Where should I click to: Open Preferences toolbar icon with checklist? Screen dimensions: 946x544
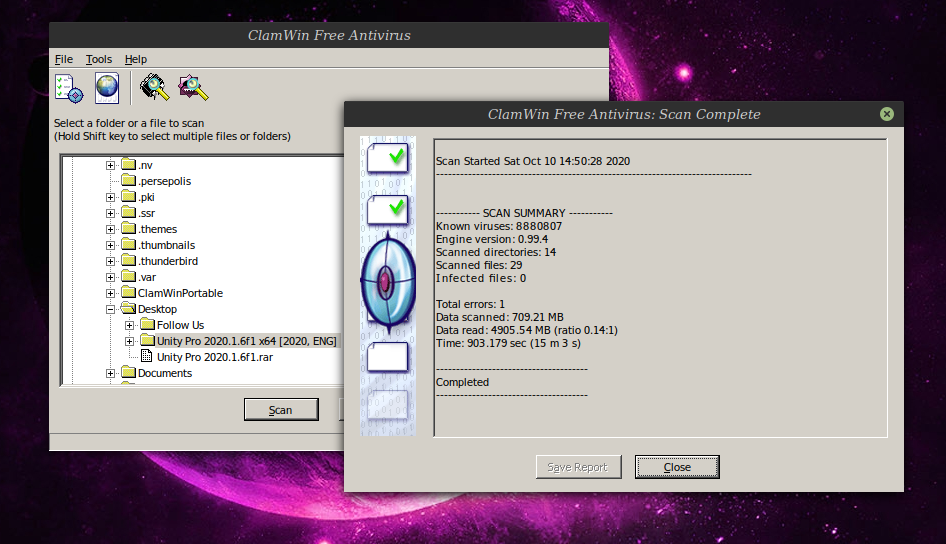pos(69,88)
